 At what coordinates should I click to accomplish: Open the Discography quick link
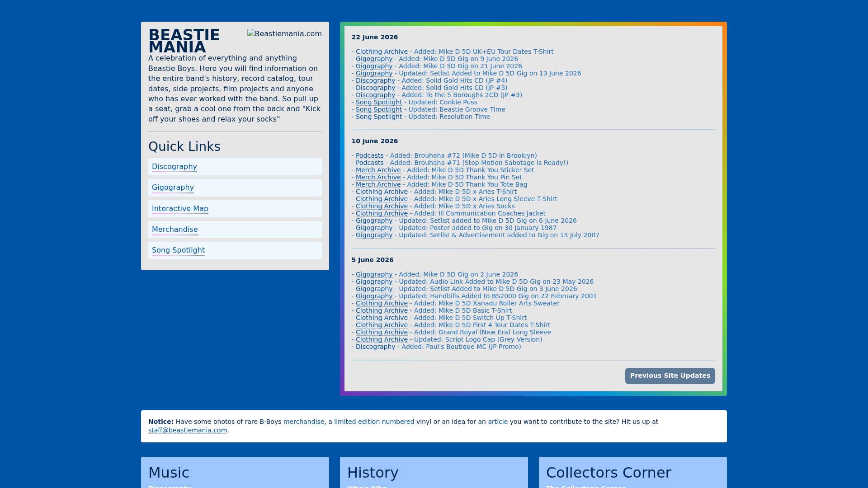pyautogui.click(x=175, y=167)
